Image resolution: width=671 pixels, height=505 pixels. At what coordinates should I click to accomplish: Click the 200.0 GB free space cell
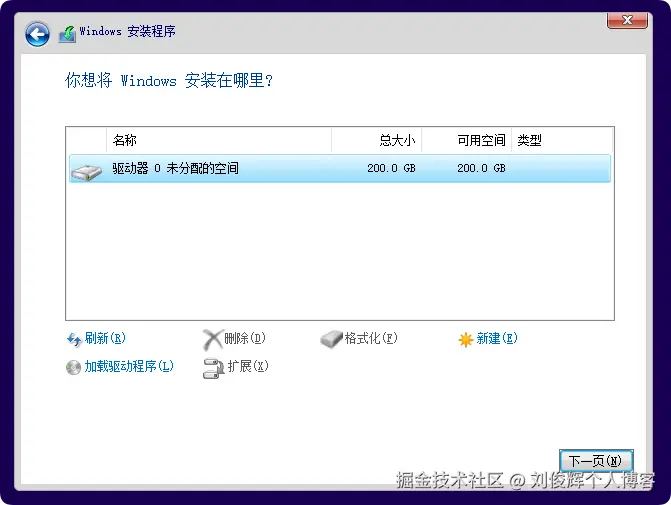(x=481, y=168)
